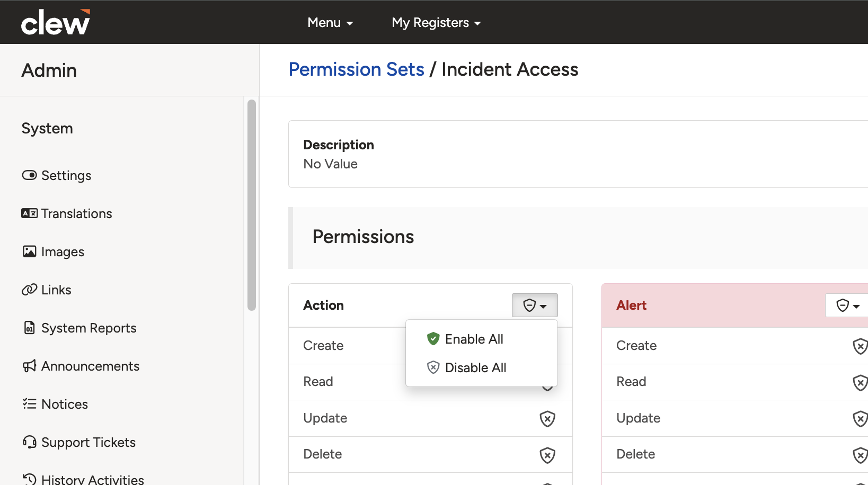Click the Images picture icon
The height and width of the screenshot is (485, 868).
point(29,252)
